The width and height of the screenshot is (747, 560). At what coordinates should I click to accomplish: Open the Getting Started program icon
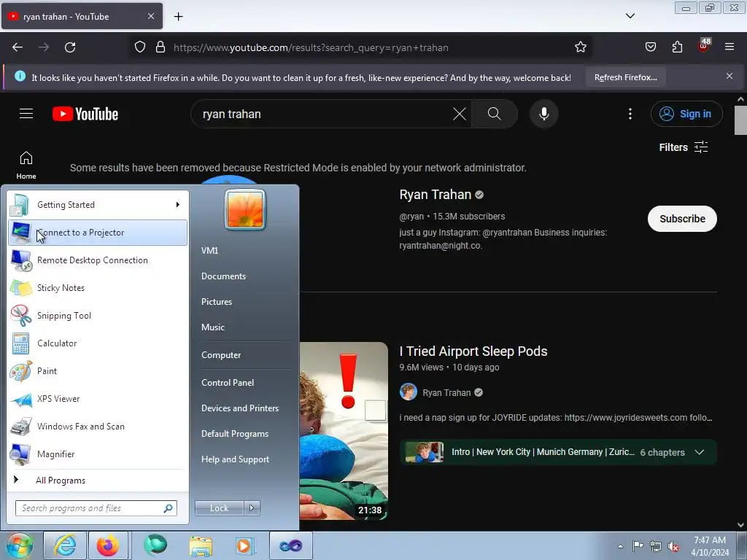coord(20,205)
